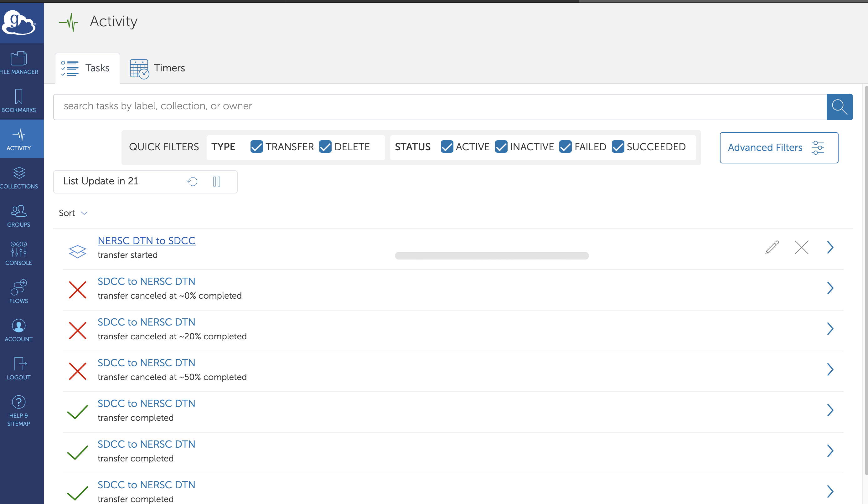Image resolution: width=868 pixels, height=504 pixels.
Task: Click the 'List Update in 21' text
Action: 101,181
